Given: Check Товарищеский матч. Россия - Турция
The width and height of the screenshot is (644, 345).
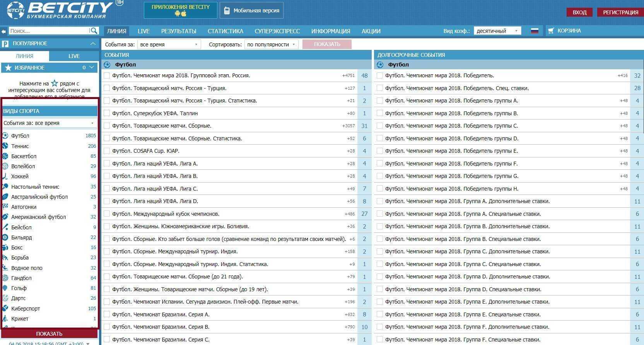Looking at the screenshot, I should (x=107, y=88).
